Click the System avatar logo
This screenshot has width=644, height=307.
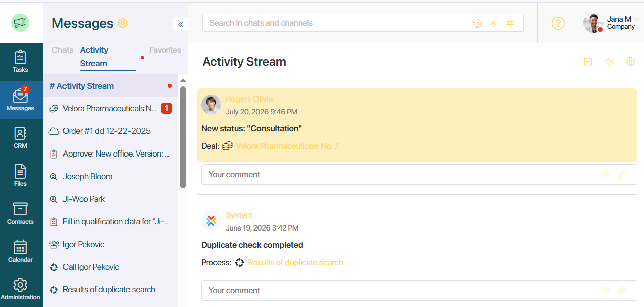click(211, 221)
